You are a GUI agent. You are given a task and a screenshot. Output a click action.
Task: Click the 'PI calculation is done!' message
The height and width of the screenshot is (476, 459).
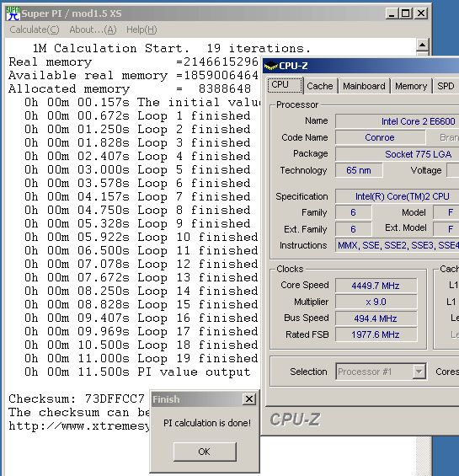[207, 423]
